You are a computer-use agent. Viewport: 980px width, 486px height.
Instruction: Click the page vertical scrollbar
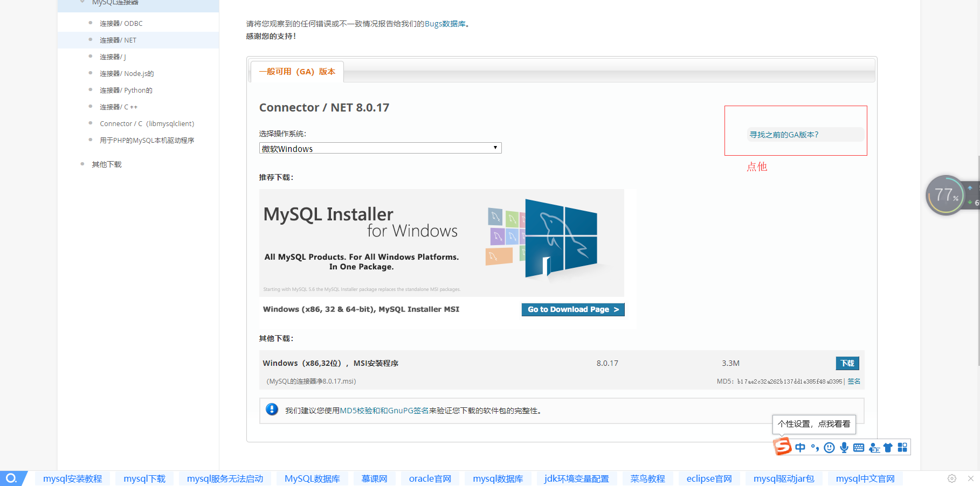point(978,261)
